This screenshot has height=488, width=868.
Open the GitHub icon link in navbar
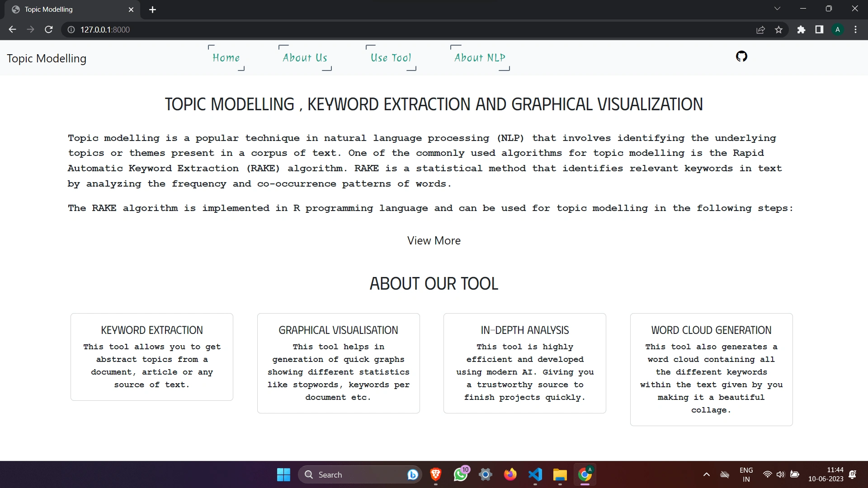pyautogui.click(x=741, y=56)
